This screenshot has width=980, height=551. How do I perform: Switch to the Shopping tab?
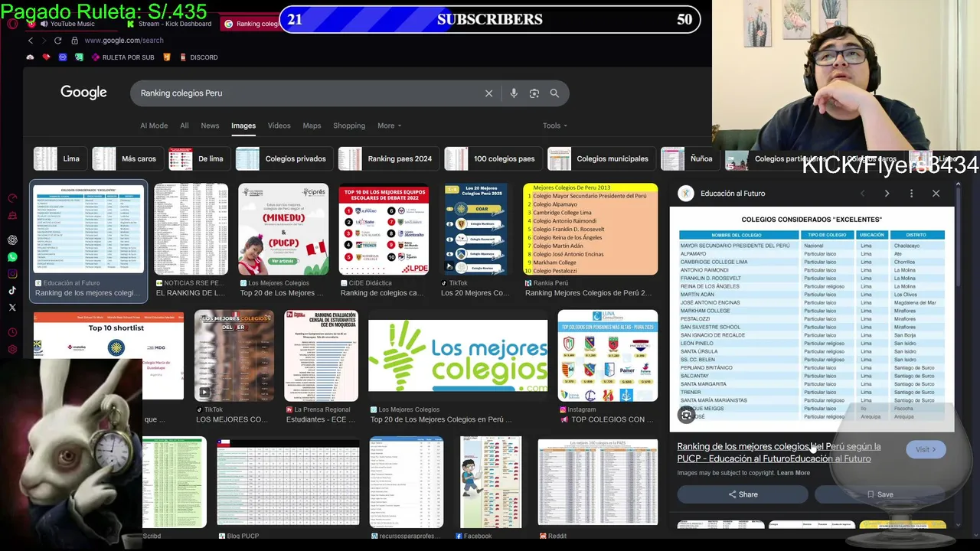pyautogui.click(x=349, y=126)
